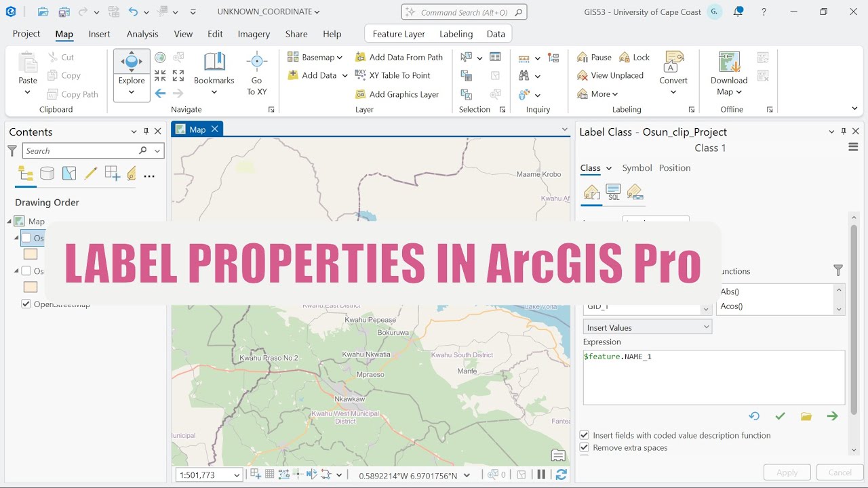868x488 pixels.
Task: Import a label expression with the folder icon
Action: (806, 416)
